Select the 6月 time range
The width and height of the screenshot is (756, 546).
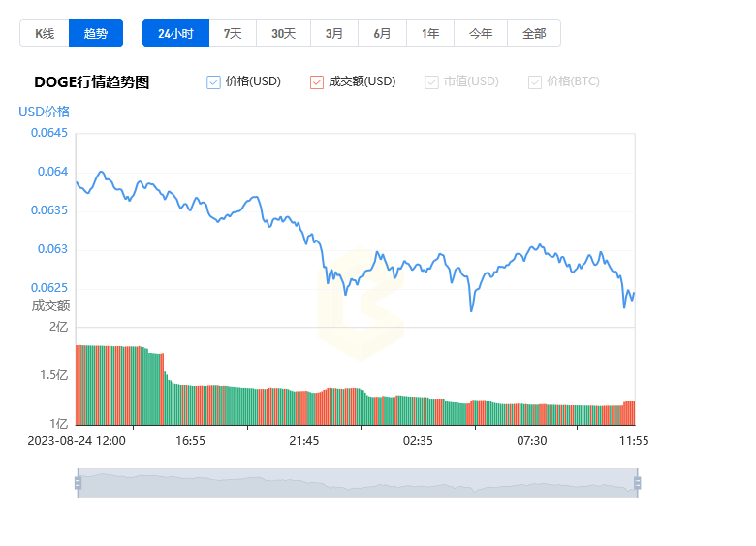pos(382,33)
